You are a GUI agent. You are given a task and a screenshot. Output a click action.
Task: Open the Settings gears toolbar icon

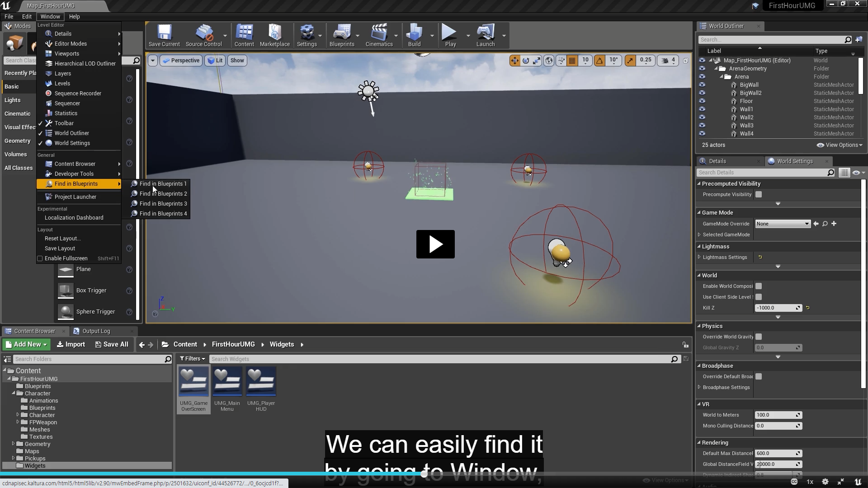pyautogui.click(x=307, y=33)
